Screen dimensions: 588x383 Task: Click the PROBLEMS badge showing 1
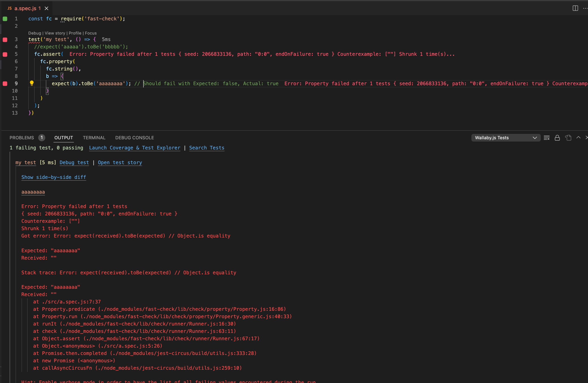pyautogui.click(x=42, y=138)
